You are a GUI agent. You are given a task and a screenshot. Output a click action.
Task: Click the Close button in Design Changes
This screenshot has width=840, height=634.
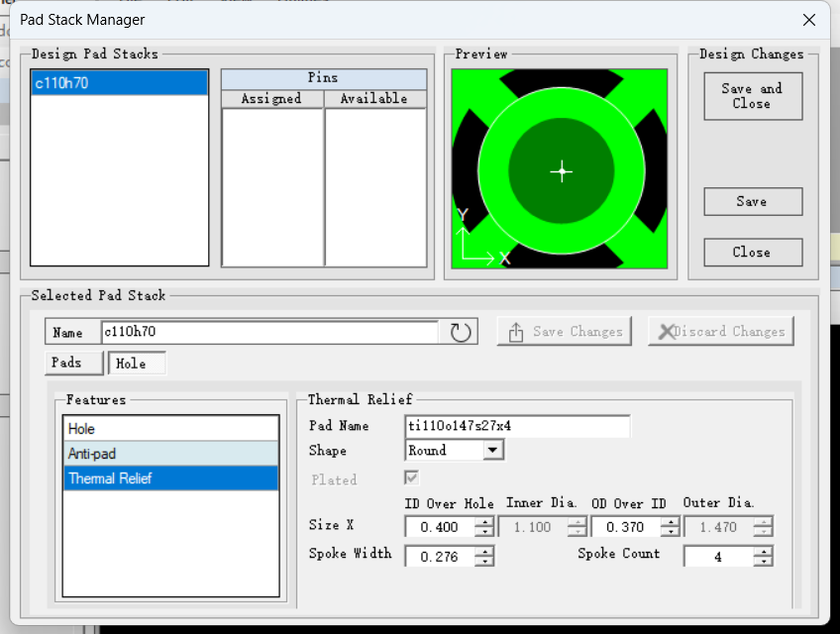pos(752,252)
